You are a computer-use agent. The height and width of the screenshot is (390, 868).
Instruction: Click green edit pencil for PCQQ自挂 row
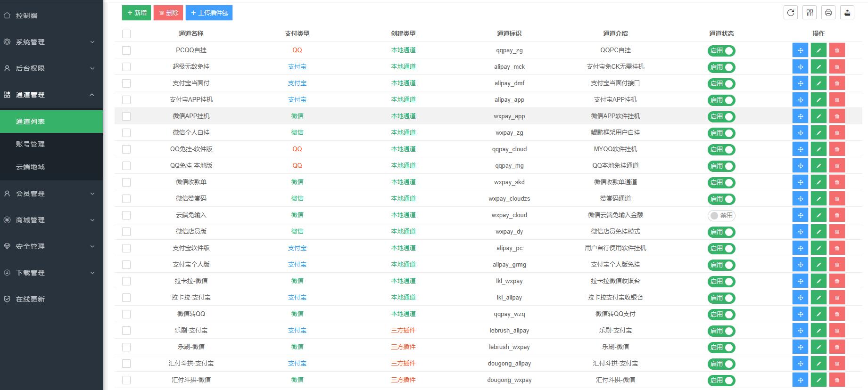point(818,50)
